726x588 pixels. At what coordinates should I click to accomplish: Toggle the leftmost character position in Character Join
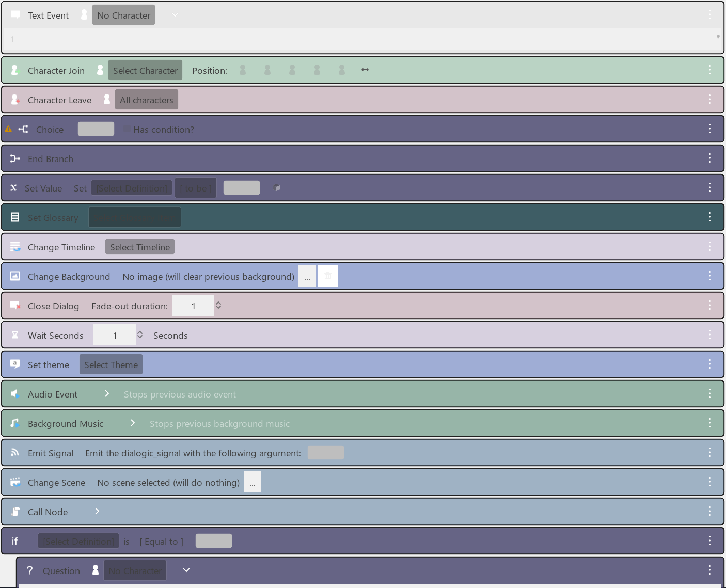click(x=243, y=70)
